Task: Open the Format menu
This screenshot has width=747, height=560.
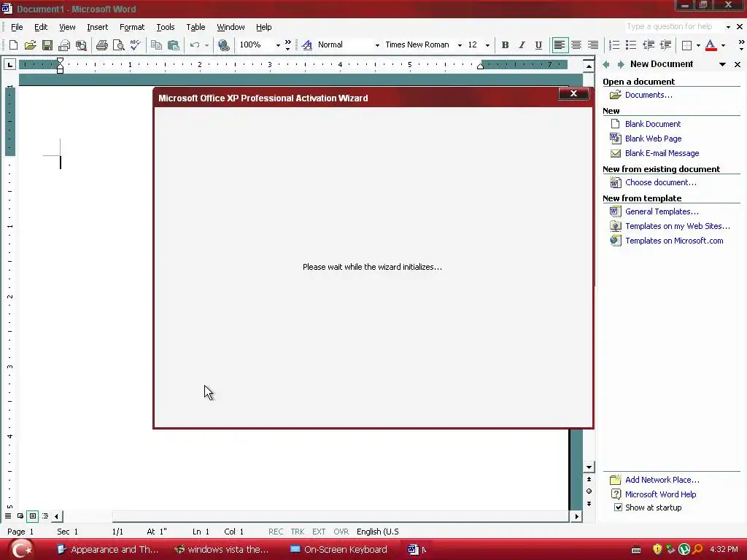Action: (132, 27)
